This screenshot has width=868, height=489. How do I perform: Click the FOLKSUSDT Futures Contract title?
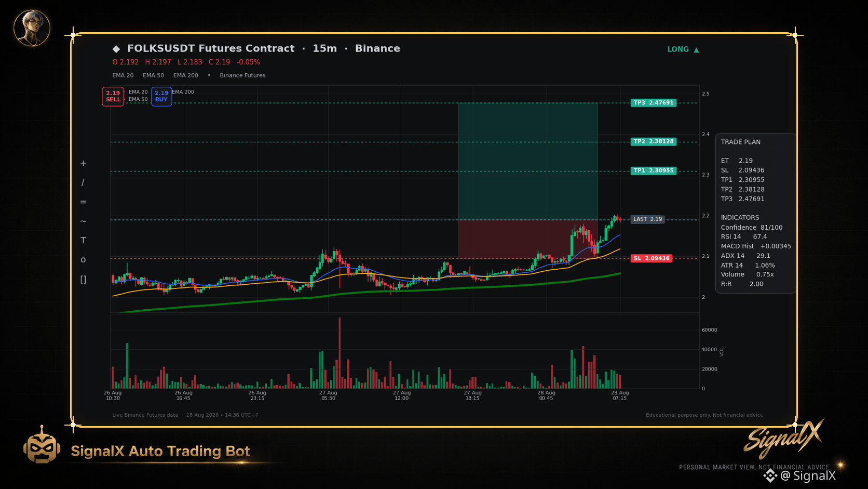point(211,48)
